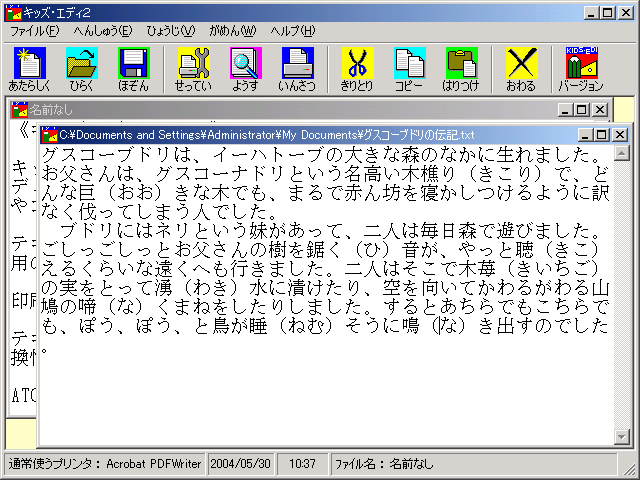Open the がめん(W) menu
The height and width of the screenshot is (480, 640).
(233, 31)
